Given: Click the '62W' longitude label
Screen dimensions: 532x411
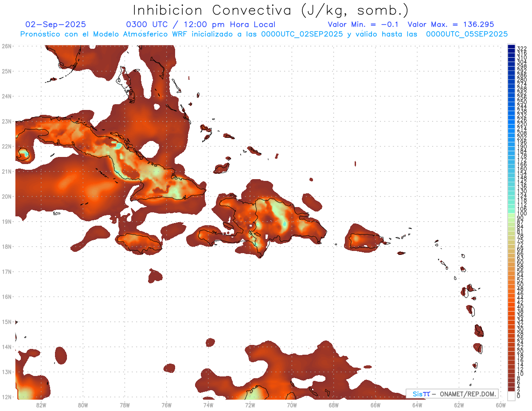Looking at the screenshot, I should [459, 405].
